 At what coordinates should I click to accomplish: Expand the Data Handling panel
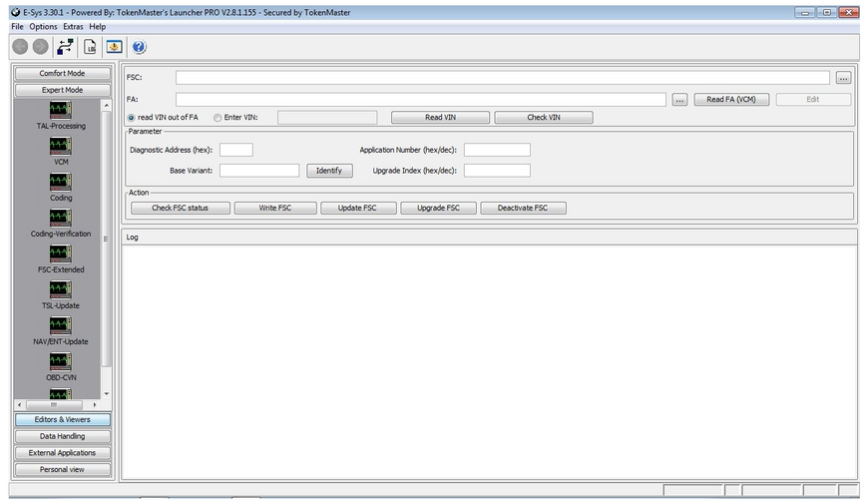tap(63, 436)
